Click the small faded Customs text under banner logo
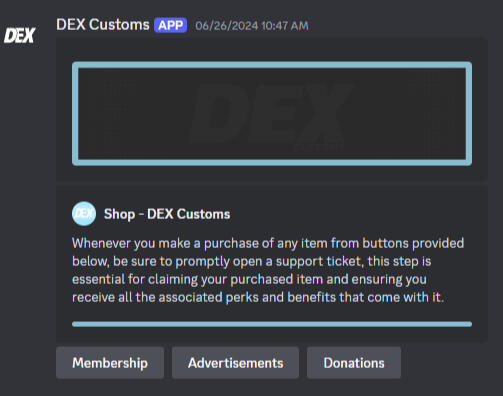The height and width of the screenshot is (396, 503). point(319,147)
